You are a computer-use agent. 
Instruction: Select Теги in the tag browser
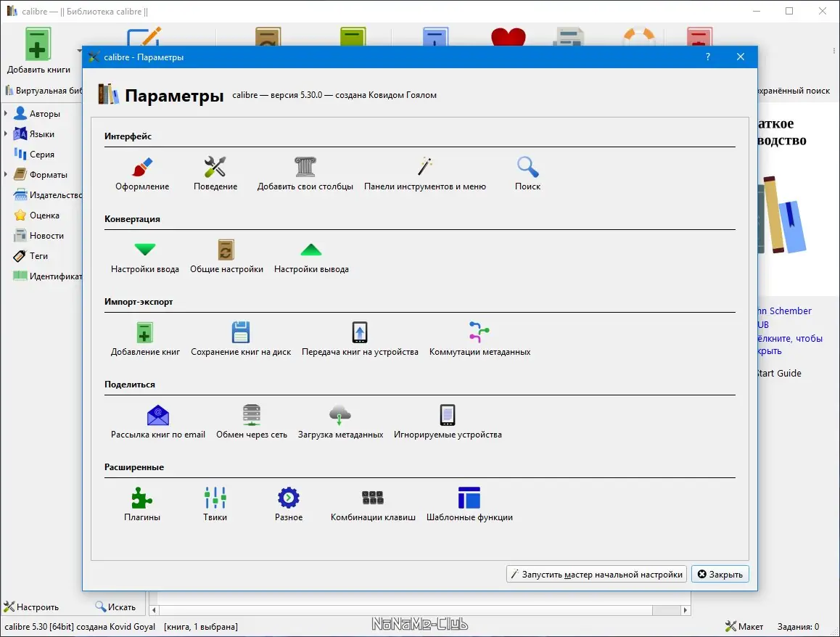[x=30, y=256]
